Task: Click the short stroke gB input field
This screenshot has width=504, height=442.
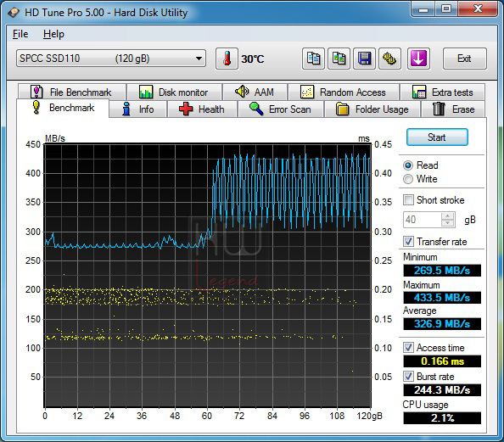Action: point(423,220)
